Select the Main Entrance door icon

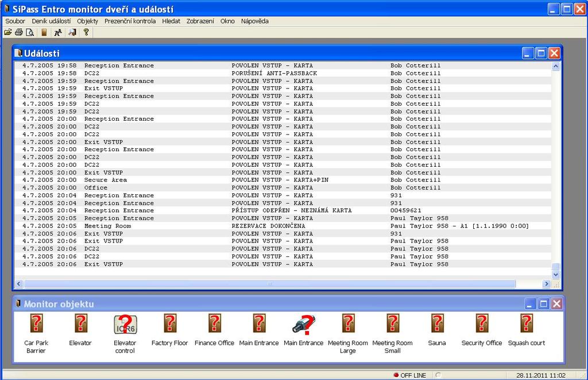click(259, 324)
